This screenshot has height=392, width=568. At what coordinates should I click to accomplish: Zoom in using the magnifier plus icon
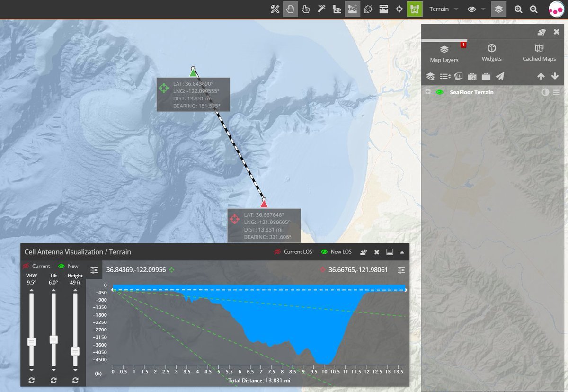tap(519, 9)
